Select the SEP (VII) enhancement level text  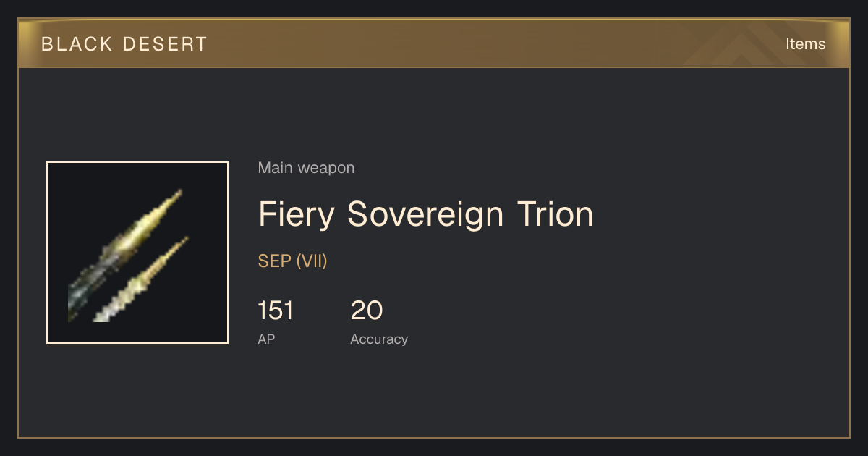(292, 261)
